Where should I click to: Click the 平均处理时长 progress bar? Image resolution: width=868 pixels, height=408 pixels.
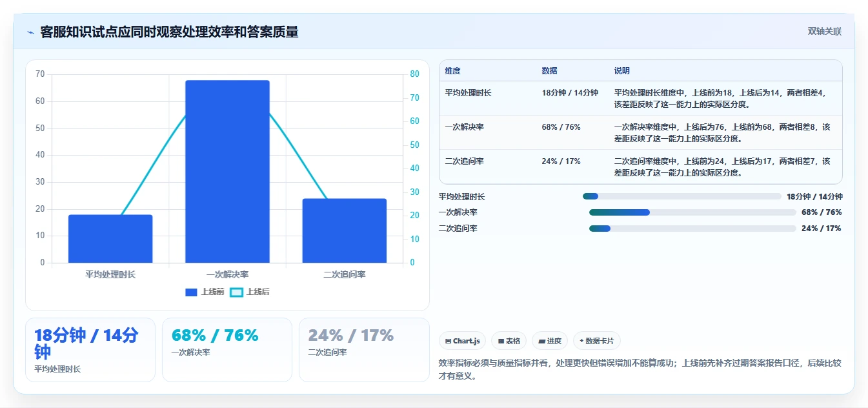(681, 196)
